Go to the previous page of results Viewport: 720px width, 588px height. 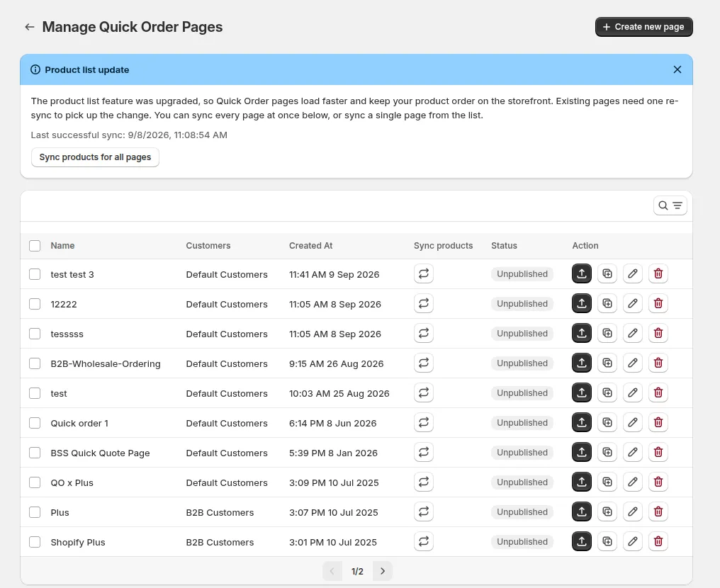[332, 571]
